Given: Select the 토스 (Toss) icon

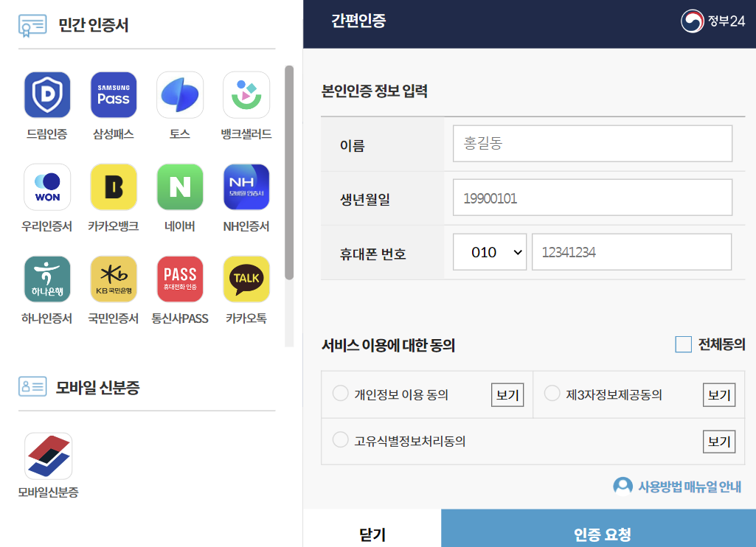Looking at the screenshot, I should click(x=180, y=95).
